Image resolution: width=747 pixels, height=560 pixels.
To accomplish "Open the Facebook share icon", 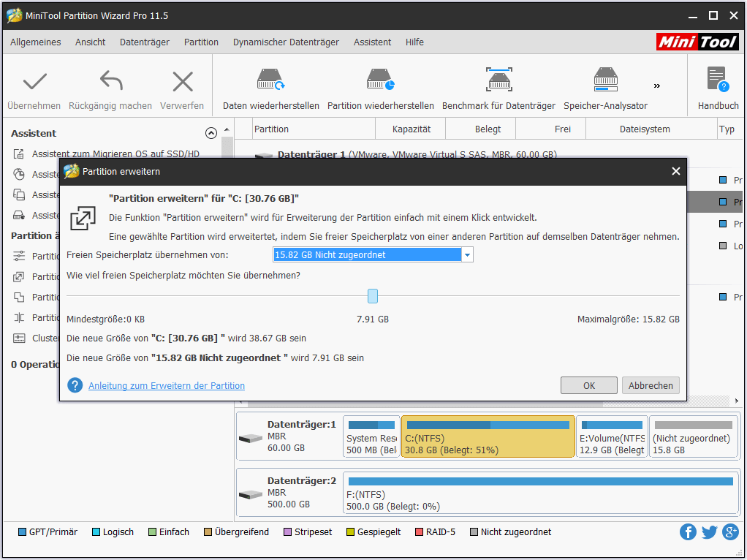I will (x=688, y=532).
